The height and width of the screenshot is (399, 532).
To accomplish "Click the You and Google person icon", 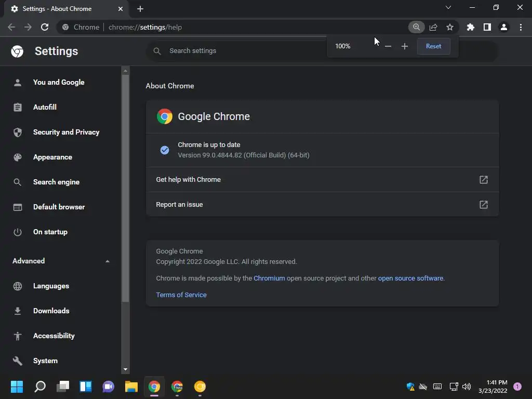I will point(18,83).
